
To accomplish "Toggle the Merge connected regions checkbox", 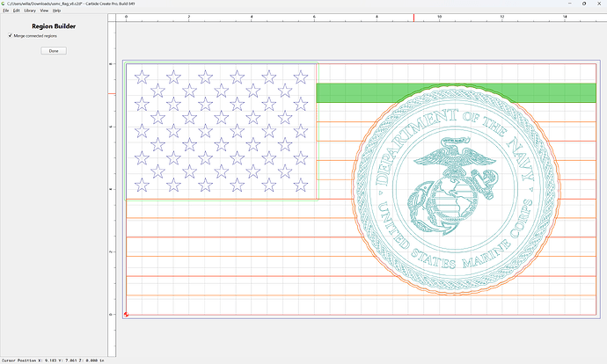I will pyautogui.click(x=10, y=35).
